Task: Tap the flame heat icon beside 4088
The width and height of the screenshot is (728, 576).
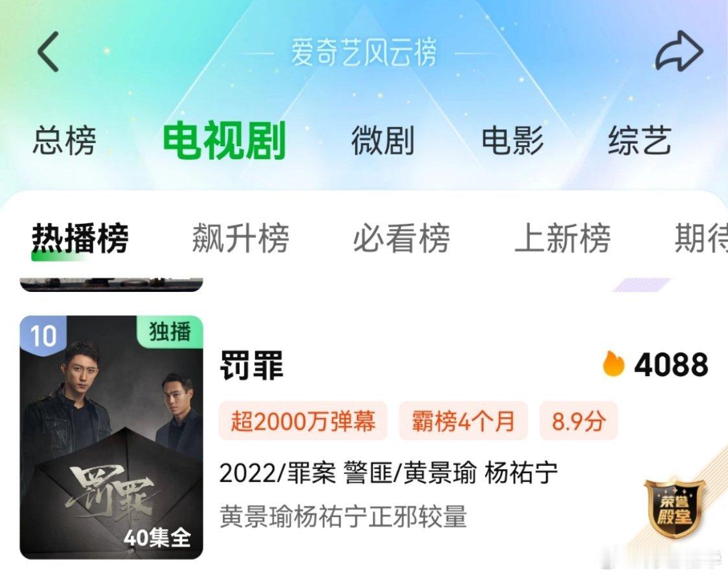Action: click(x=613, y=364)
